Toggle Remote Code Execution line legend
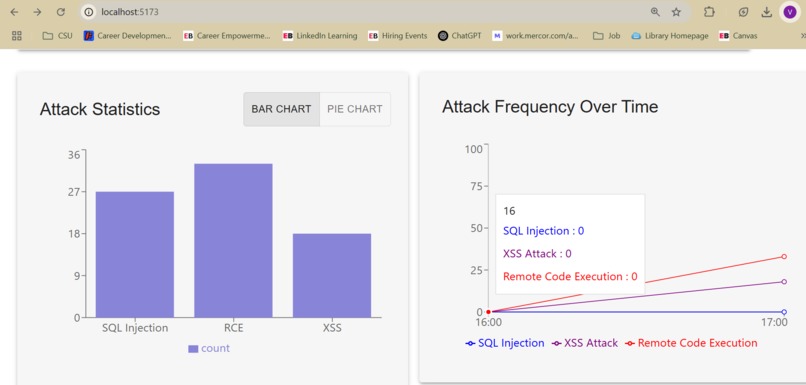Screen dimensions: 806x385 click(x=691, y=343)
